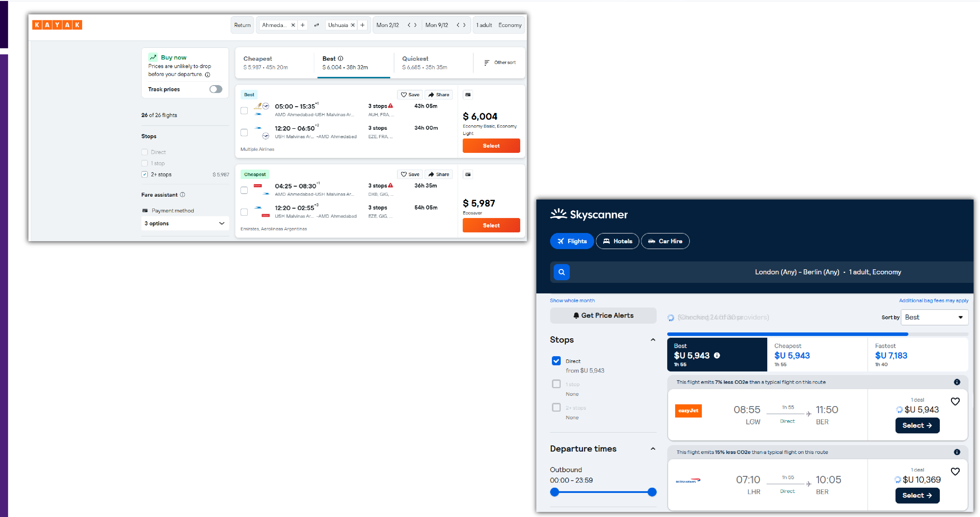The height and width of the screenshot is (517, 980).
Task: Advance return date Mon 9/12 forward arrow
Action: [x=464, y=25]
